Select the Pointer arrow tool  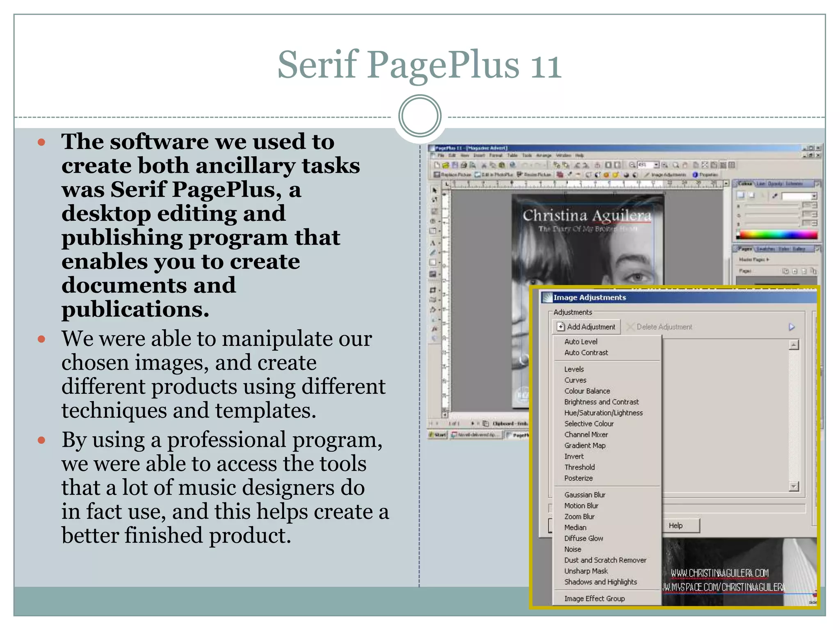(x=434, y=190)
